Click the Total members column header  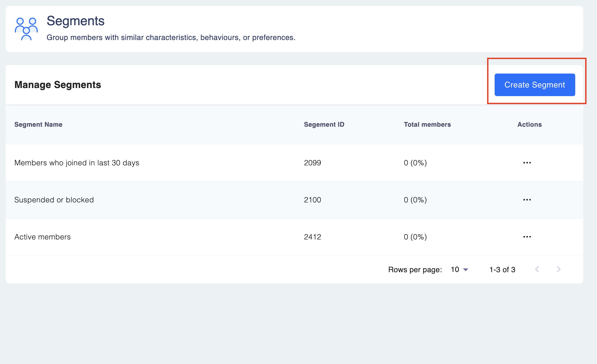tap(427, 125)
